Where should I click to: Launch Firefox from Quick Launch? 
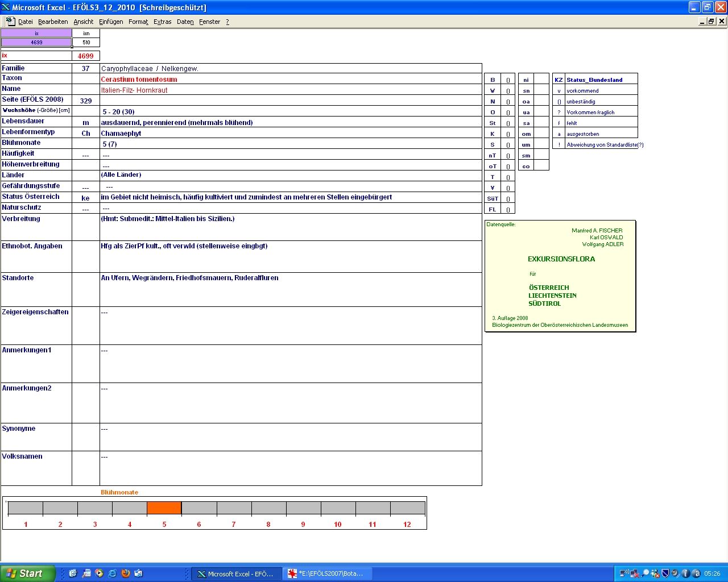tap(126, 573)
